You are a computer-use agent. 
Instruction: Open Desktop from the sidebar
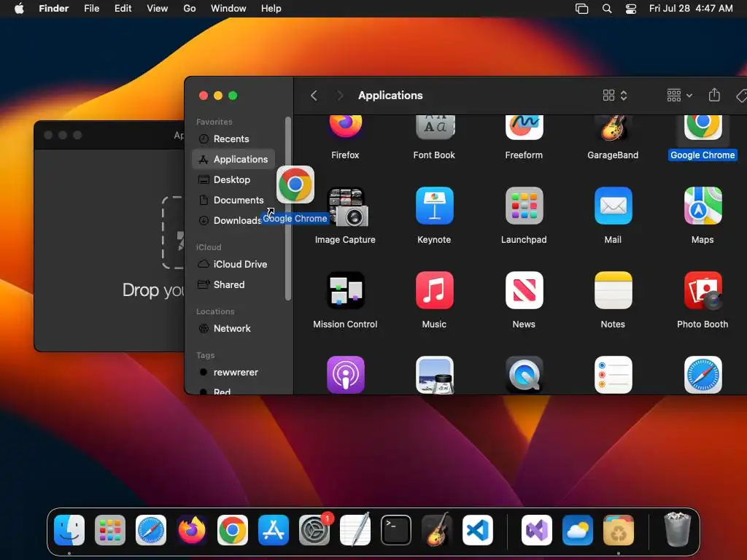click(x=233, y=179)
